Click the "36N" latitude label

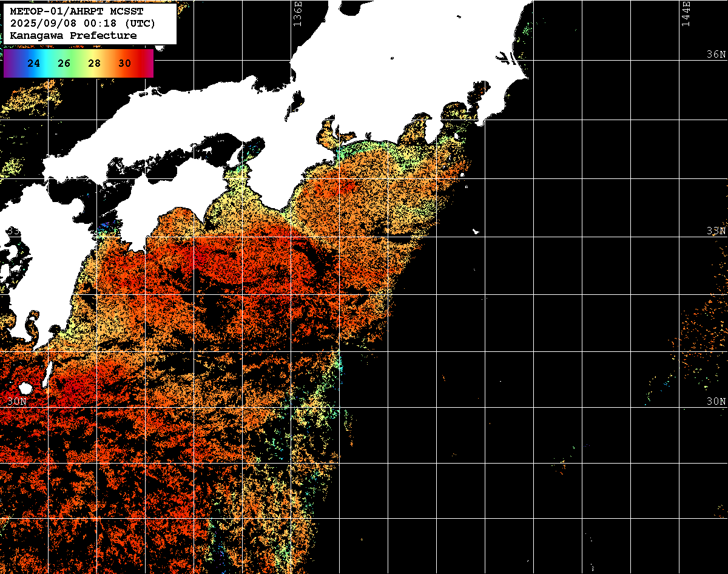click(x=716, y=54)
